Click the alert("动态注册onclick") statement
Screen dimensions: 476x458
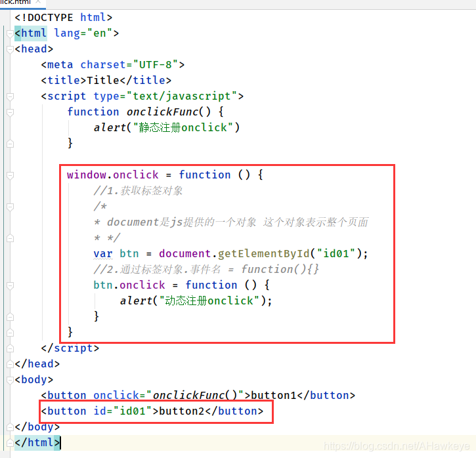click(196, 301)
